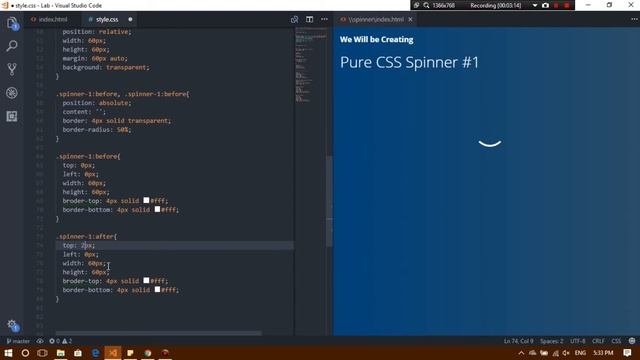This screenshot has height=360, width=640.
Task: Open the Explorer view in activity bar
Action: tap(12, 23)
